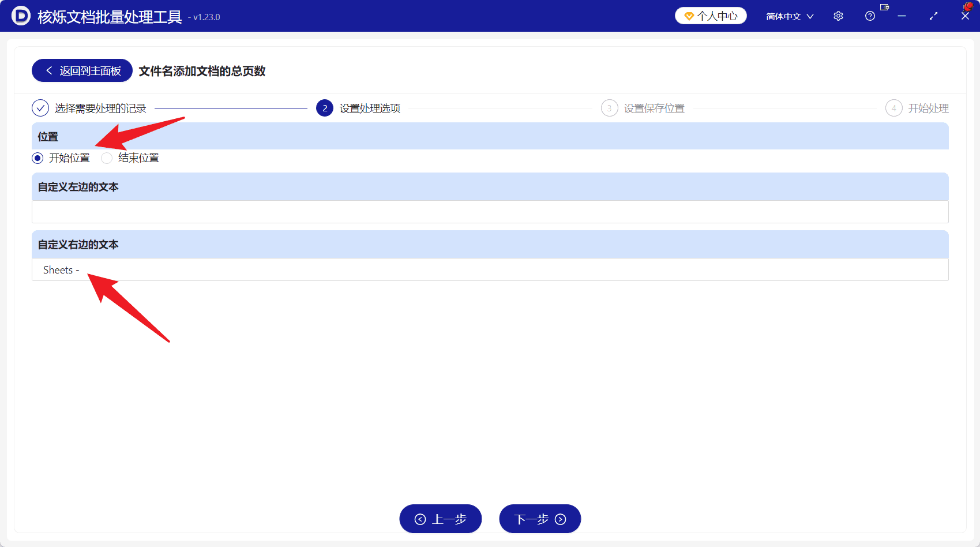Open the 简体中文 language dropdown
This screenshot has height=547, width=980.
point(789,16)
